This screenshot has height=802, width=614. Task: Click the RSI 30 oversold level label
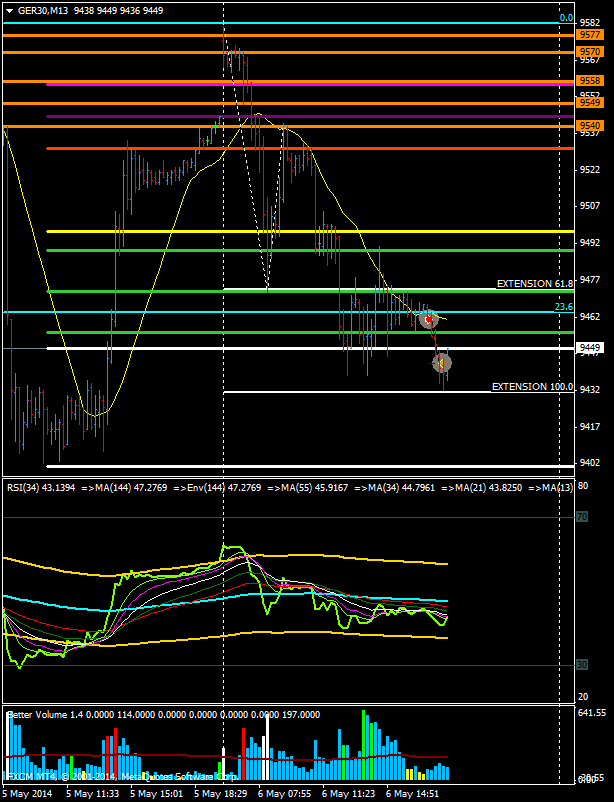[x=580, y=664]
